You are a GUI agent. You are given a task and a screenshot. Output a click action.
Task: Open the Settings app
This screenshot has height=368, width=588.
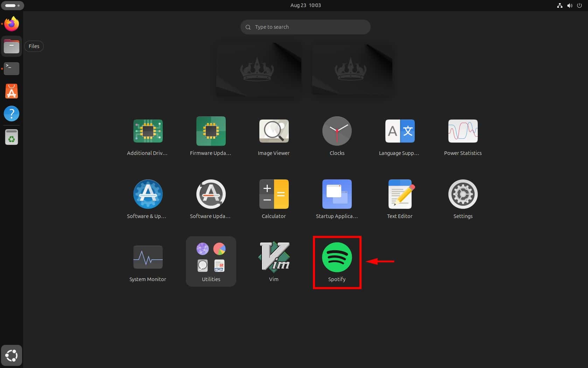point(462,194)
